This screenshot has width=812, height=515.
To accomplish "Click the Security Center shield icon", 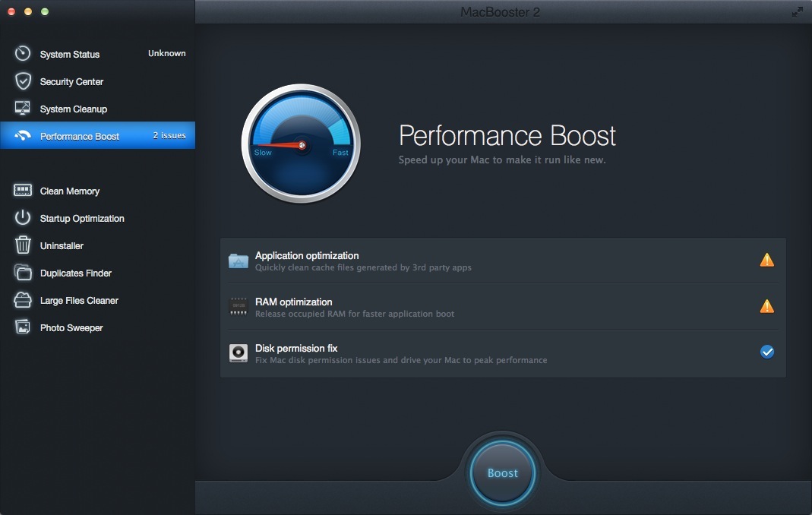I will (x=23, y=81).
